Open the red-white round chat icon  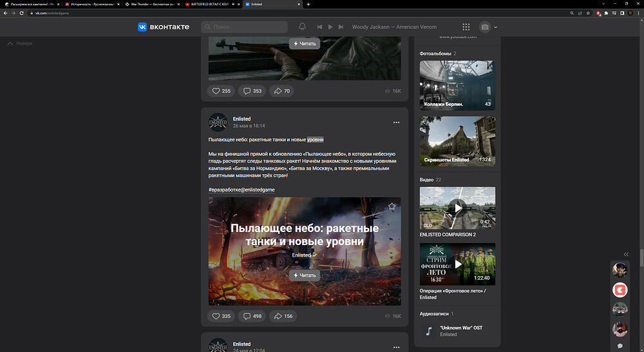pos(620,290)
